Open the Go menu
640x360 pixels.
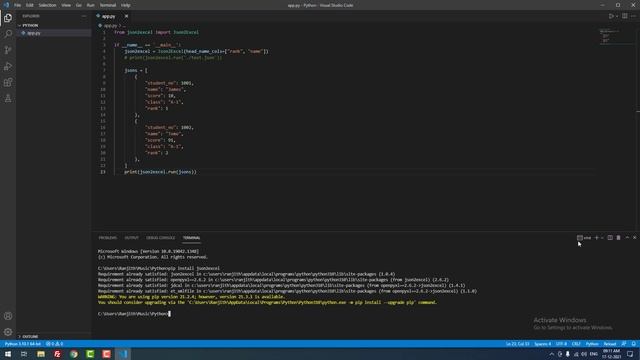tap(79, 5)
